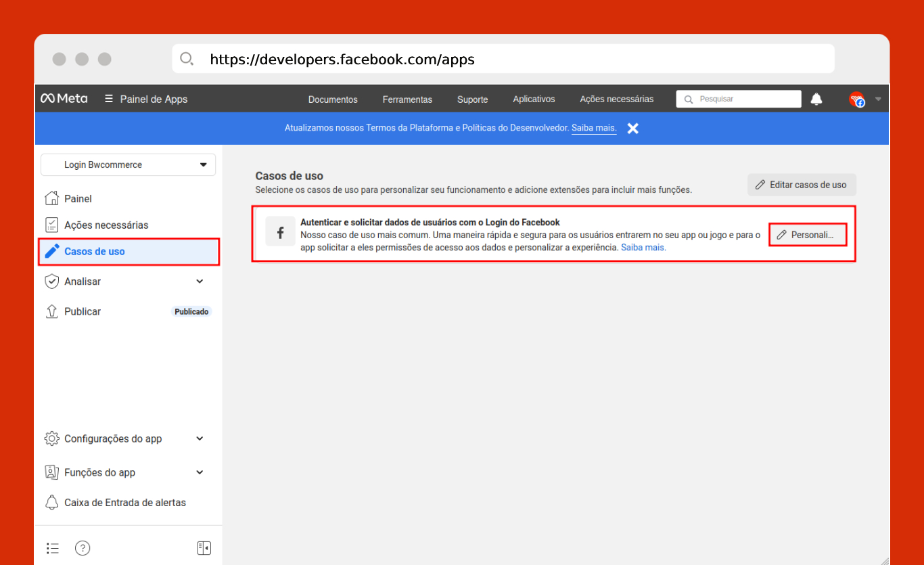Screen dimensions: 924x565
Task: Click the bell icon beside Caixa de Entrada
Action: pos(51,503)
